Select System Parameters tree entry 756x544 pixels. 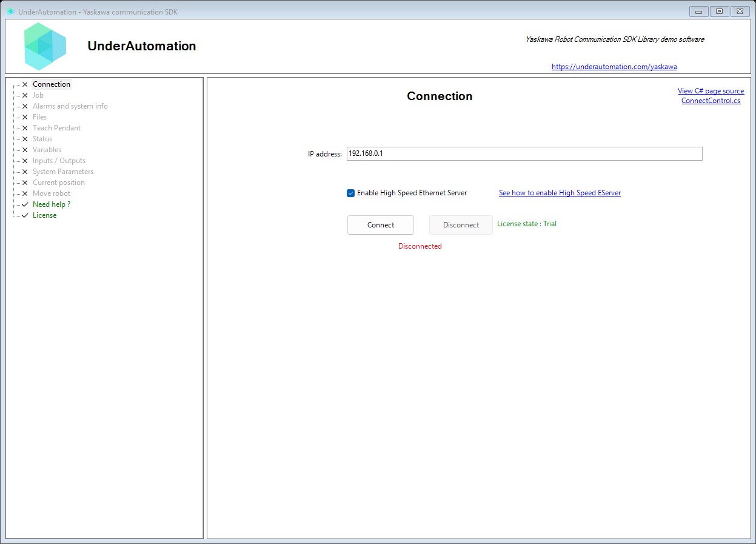pyautogui.click(x=63, y=172)
